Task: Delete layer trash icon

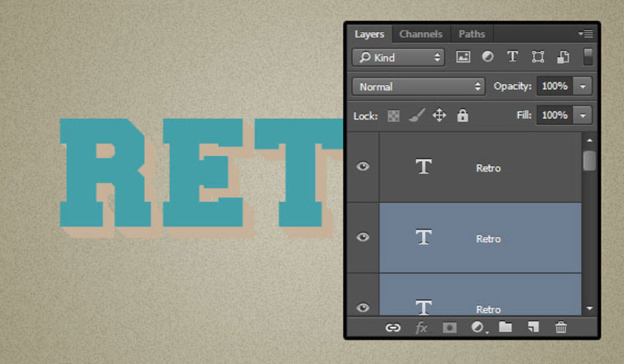Action: coord(561,328)
